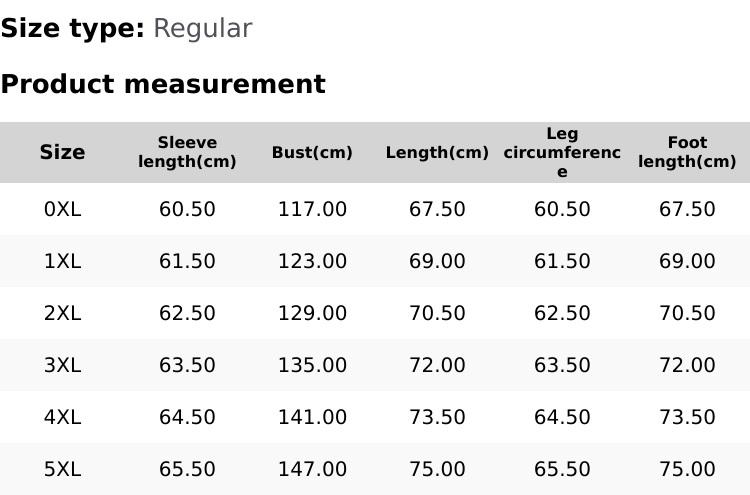750x495 pixels.
Task: Click the 117.00 bust value for 0XL
Action: tap(312, 209)
